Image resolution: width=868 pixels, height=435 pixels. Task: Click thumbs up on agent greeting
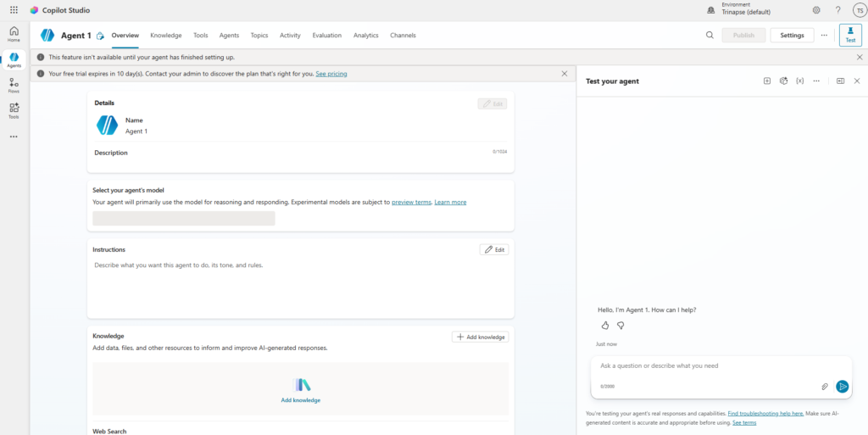605,326
